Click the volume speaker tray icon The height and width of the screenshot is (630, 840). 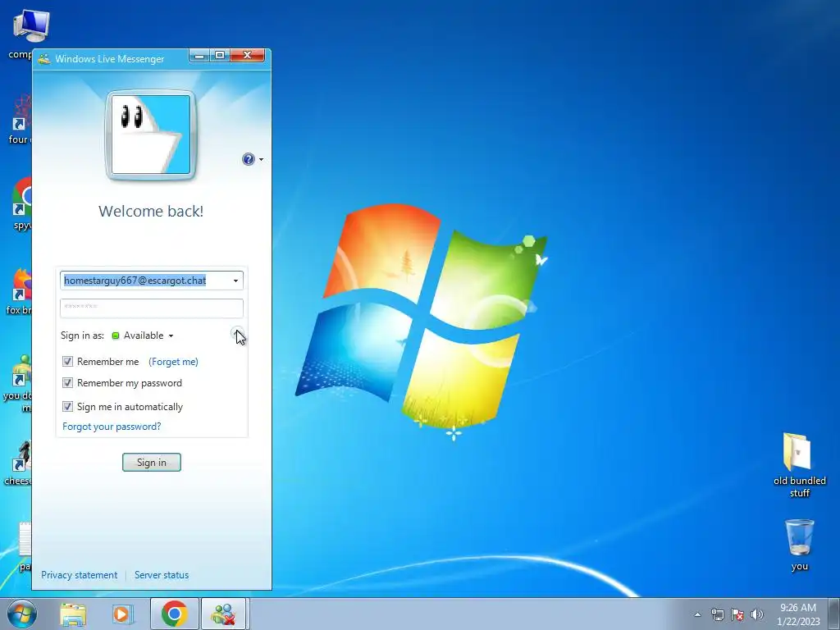point(757,614)
